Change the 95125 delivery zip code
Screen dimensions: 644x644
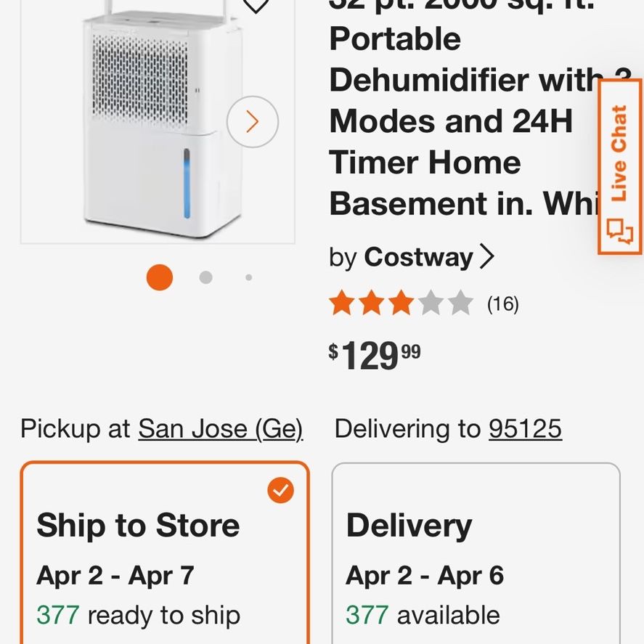click(525, 429)
